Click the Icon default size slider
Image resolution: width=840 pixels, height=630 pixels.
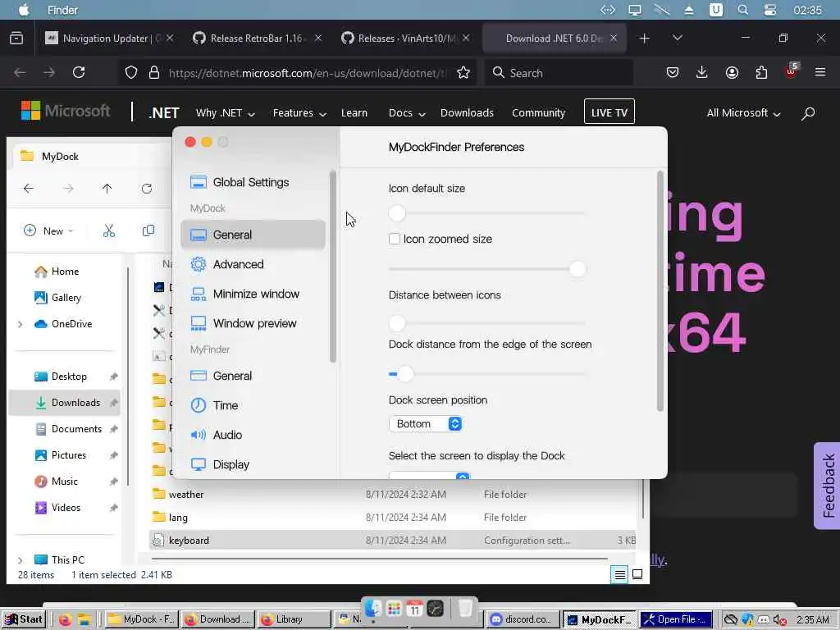[487, 213]
